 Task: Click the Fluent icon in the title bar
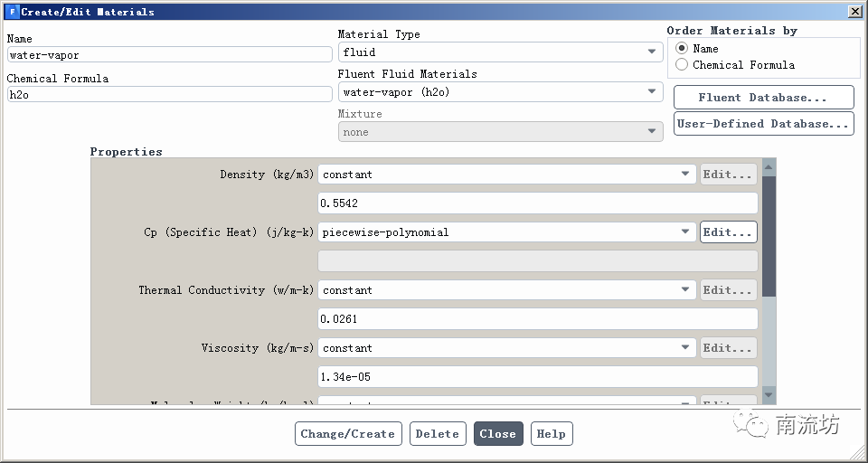coord(12,11)
